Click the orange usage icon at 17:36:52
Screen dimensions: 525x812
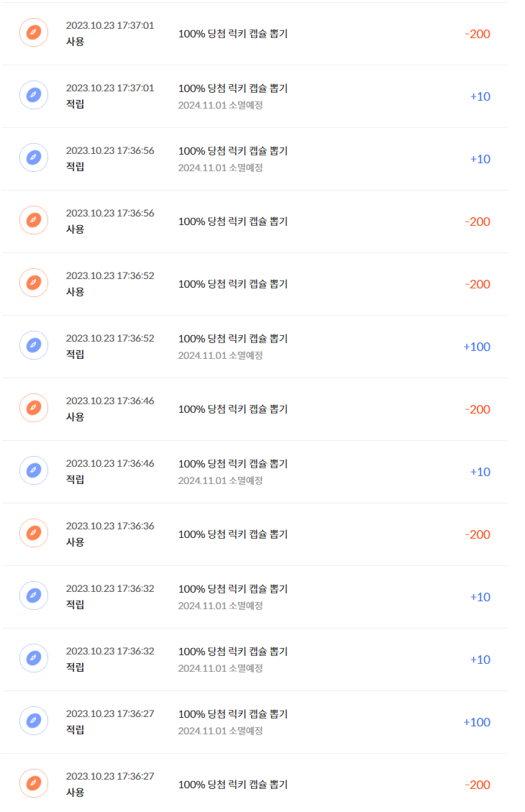34,283
